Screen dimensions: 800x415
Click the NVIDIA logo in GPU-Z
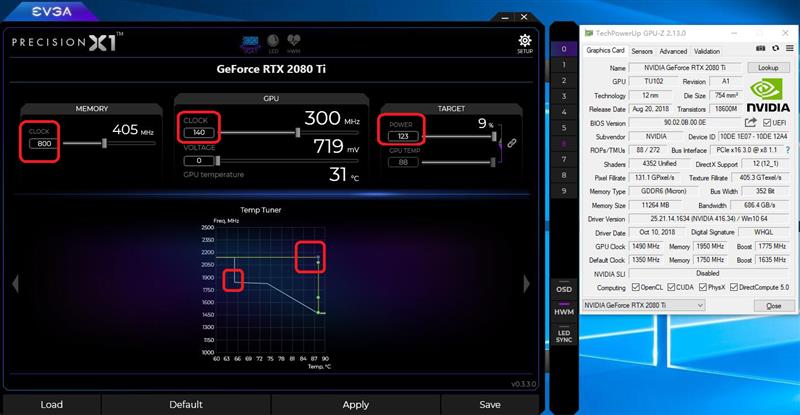pyautogui.click(x=768, y=96)
